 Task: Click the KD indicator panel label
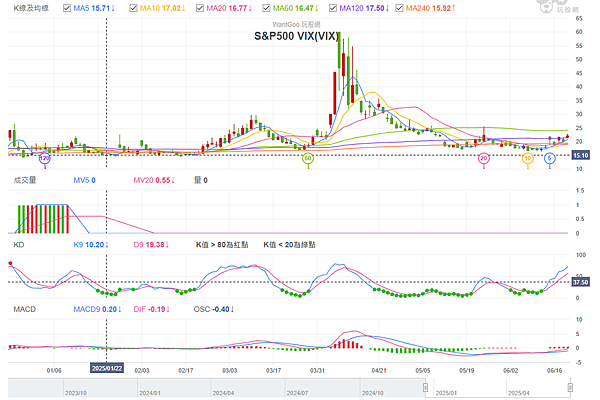pyautogui.click(x=19, y=245)
